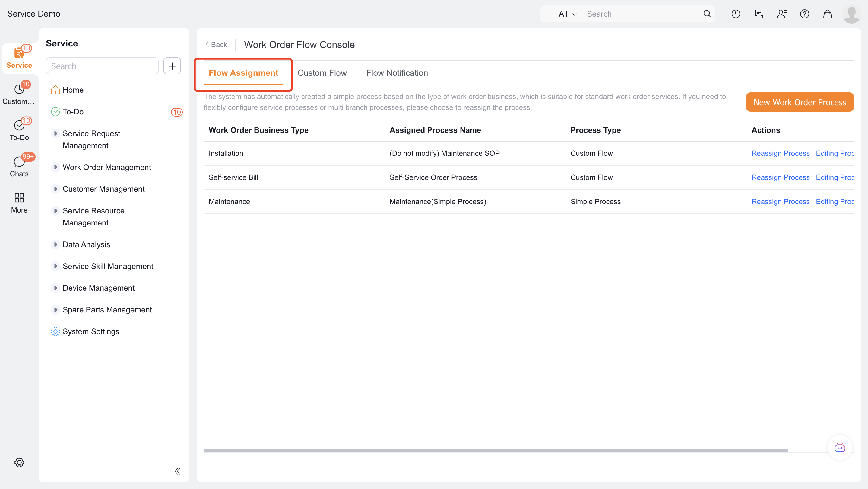Collapse the Service sidebar with double chevron
This screenshot has height=489, width=868.
(x=177, y=471)
